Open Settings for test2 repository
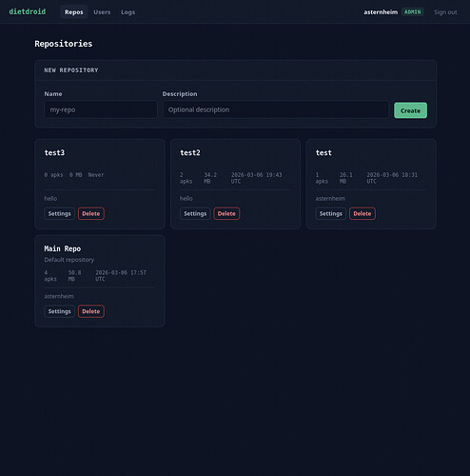Viewport: 470px width, 476px height. [195, 213]
